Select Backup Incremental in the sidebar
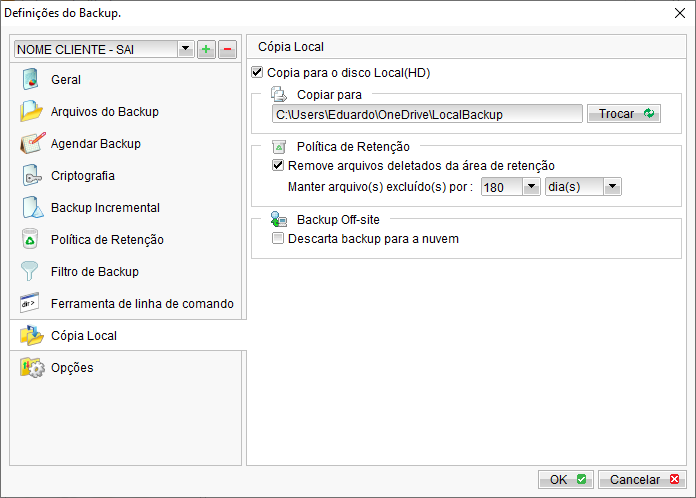Viewport: 696px width, 498px height. point(105,208)
